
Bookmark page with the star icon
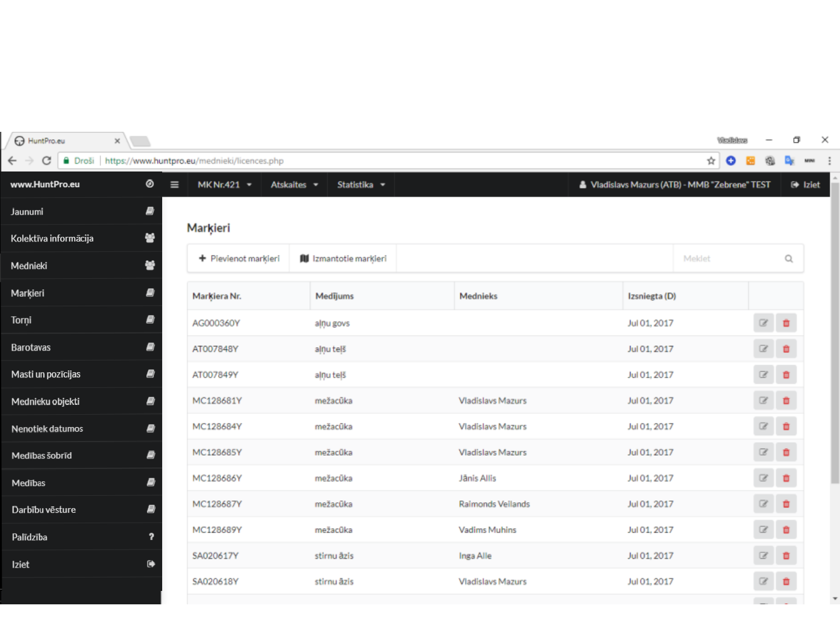[x=711, y=161]
